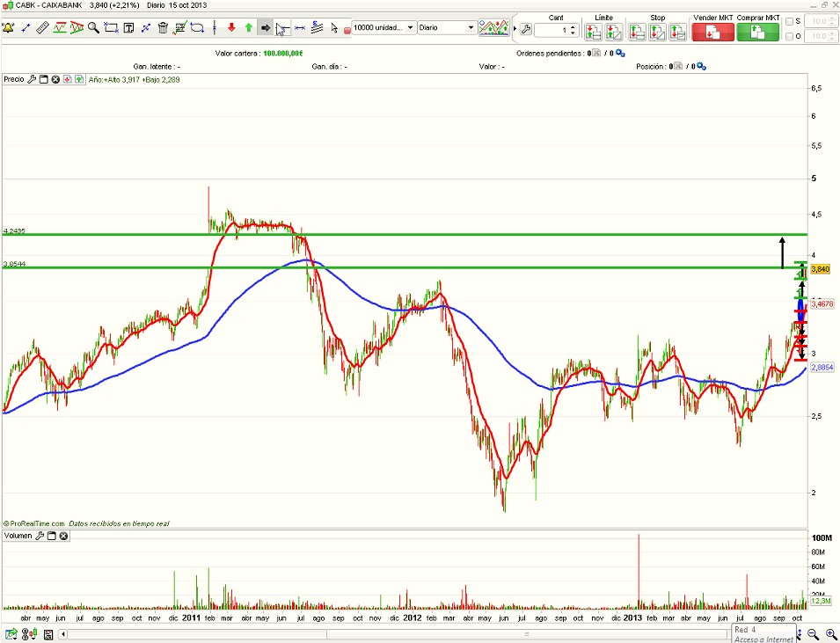
Task: Open trading settings wrench icon
Action: point(525,30)
